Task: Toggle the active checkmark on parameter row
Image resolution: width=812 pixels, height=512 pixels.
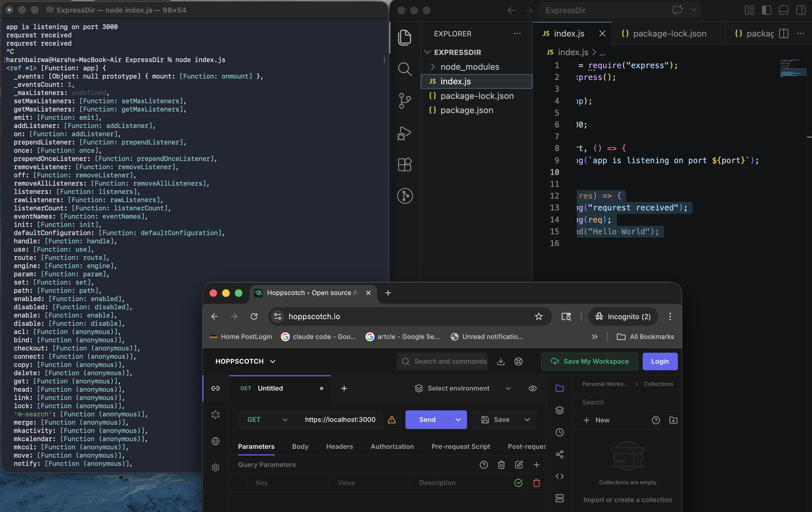Action: (518, 483)
